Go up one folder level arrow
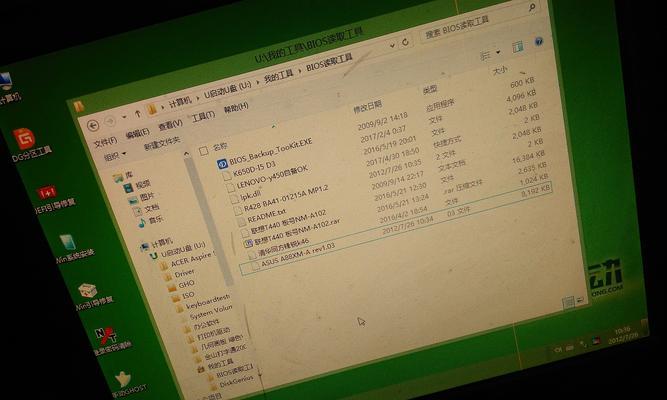The width and height of the screenshot is (667, 400). (138, 114)
